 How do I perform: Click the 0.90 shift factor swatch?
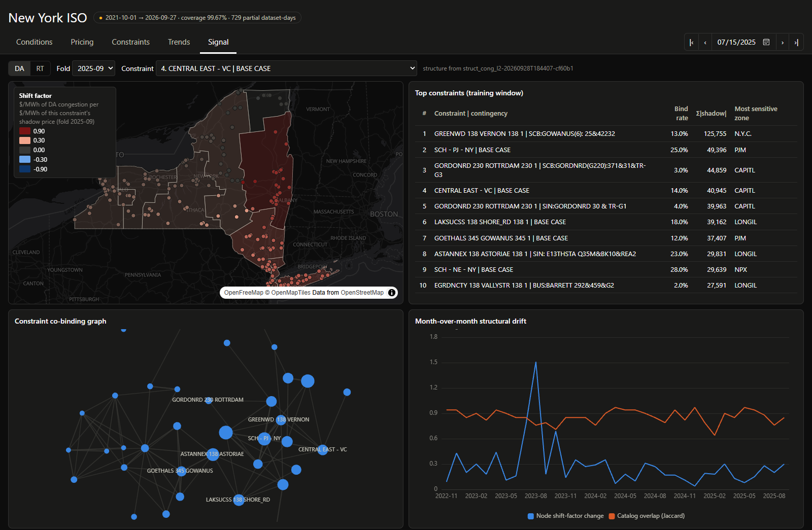(25, 131)
